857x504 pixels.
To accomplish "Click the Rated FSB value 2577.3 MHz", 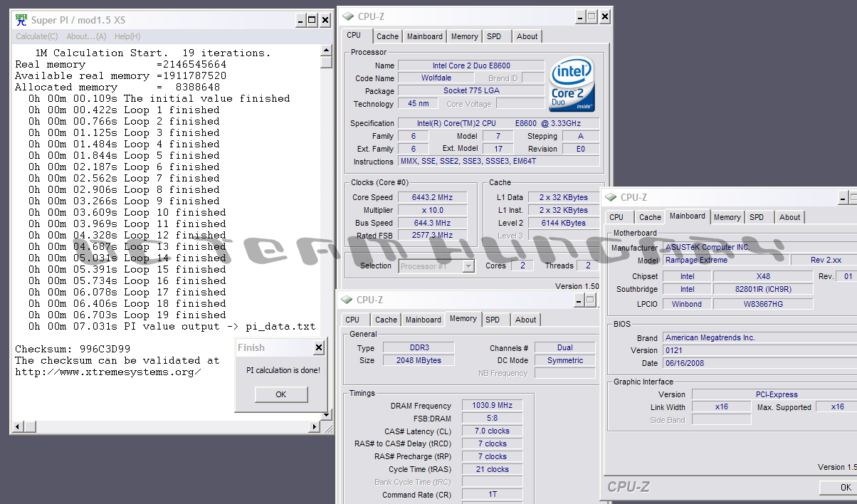I will pyautogui.click(x=433, y=235).
